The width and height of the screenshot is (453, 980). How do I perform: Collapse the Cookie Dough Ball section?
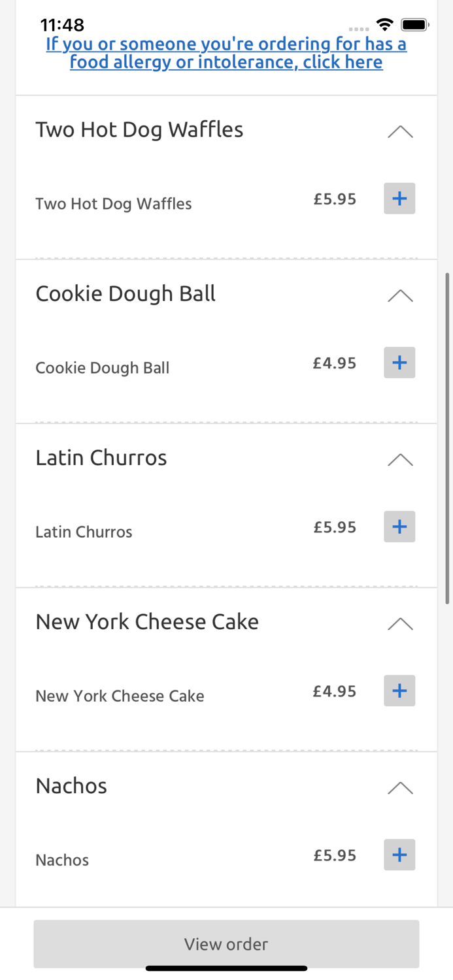coord(399,295)
